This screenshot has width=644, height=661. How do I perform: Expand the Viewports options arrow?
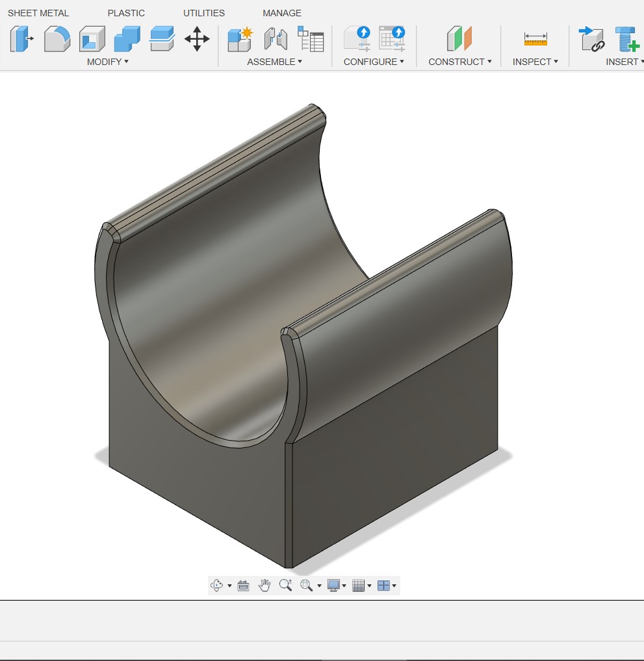coord(394,586)
